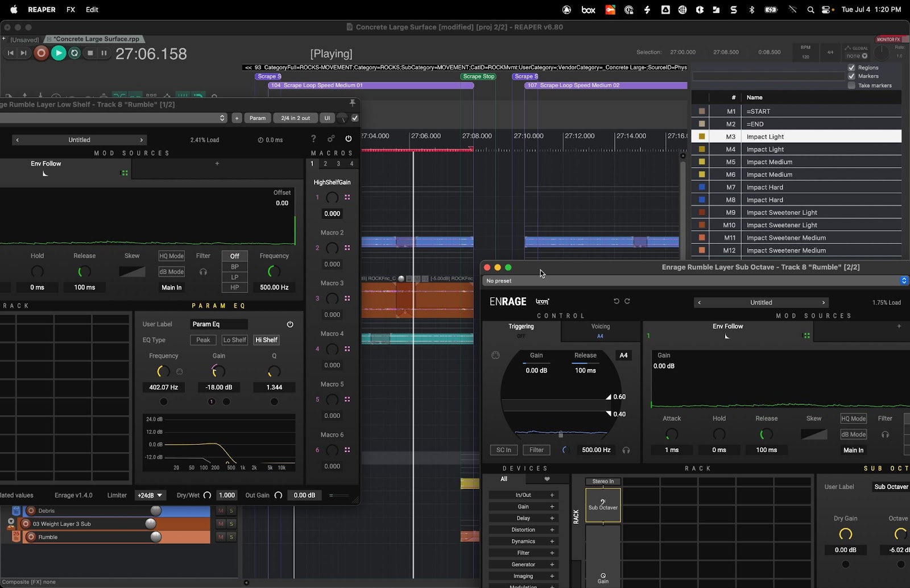Open help question mark in Low Shelf Enrage
The width and height of the screenshot is (910, 588).
313,139
